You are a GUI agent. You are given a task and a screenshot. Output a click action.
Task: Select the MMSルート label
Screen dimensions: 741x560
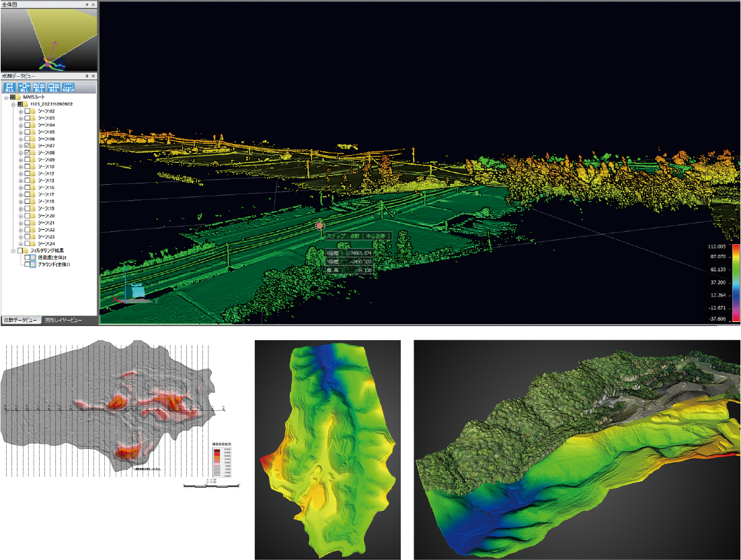pyautogui.click(x=34, y=97)
